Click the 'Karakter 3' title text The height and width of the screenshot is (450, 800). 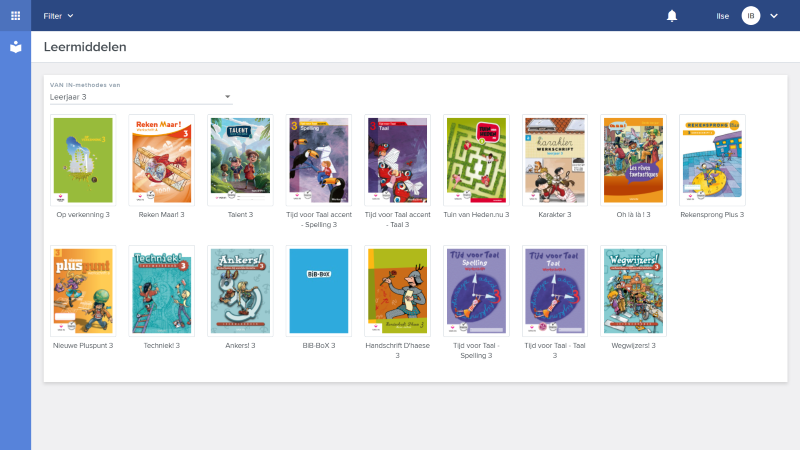click(555, 215)
